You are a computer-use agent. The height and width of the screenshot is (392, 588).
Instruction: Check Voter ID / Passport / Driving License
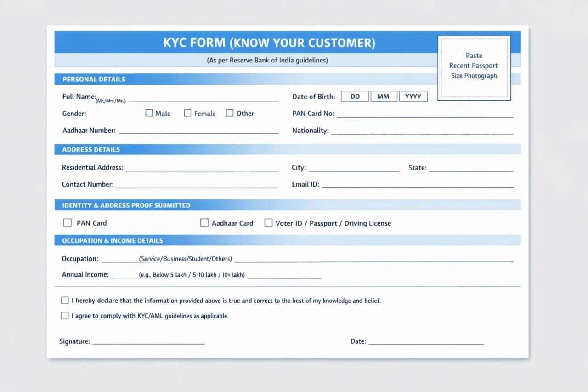tap(268, 222)
